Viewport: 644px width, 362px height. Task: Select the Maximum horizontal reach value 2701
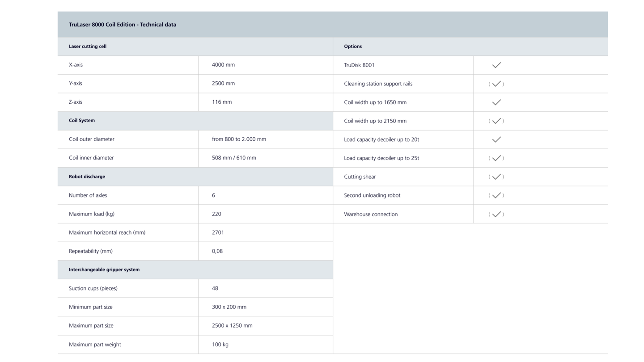[218, 232]
